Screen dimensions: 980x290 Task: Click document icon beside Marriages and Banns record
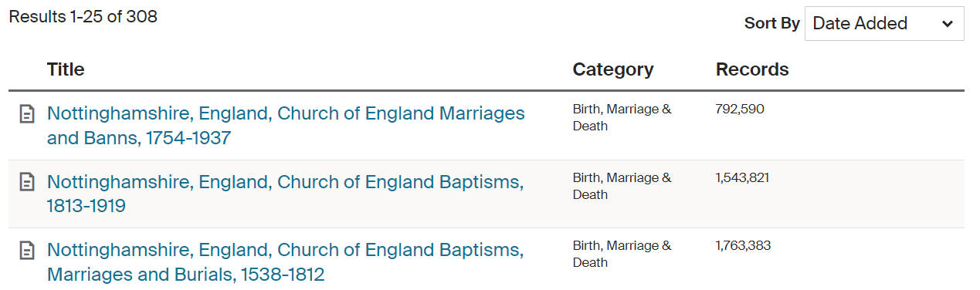27,115
